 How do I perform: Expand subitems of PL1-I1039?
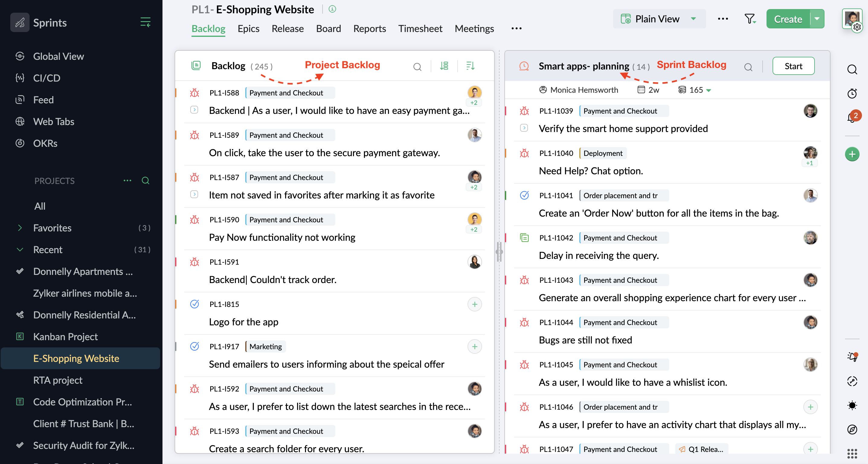[x=524, y=128]
